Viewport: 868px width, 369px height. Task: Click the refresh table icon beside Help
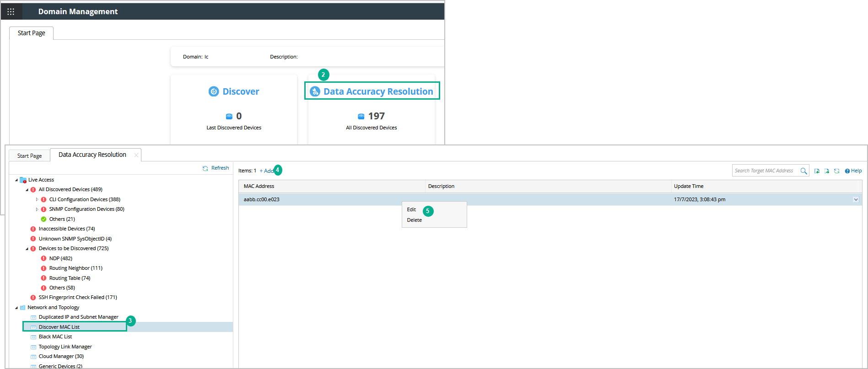coord(836,171)
